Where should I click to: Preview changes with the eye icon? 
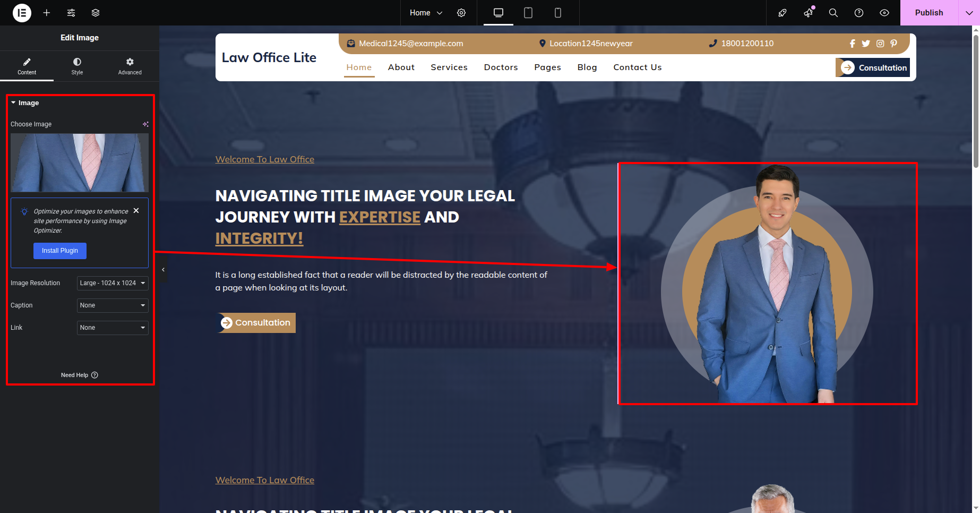point(884,13)
